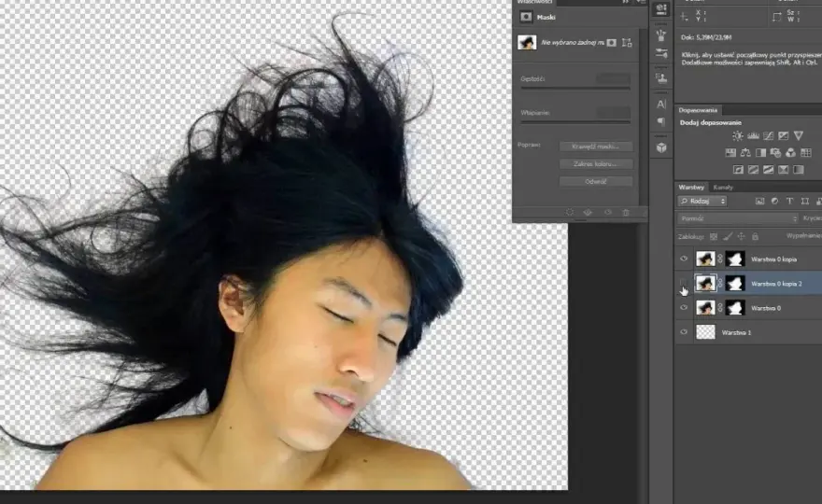Filter layers by type (T) layers
Screen dimensions: 822x504
(x=789, y=202)
